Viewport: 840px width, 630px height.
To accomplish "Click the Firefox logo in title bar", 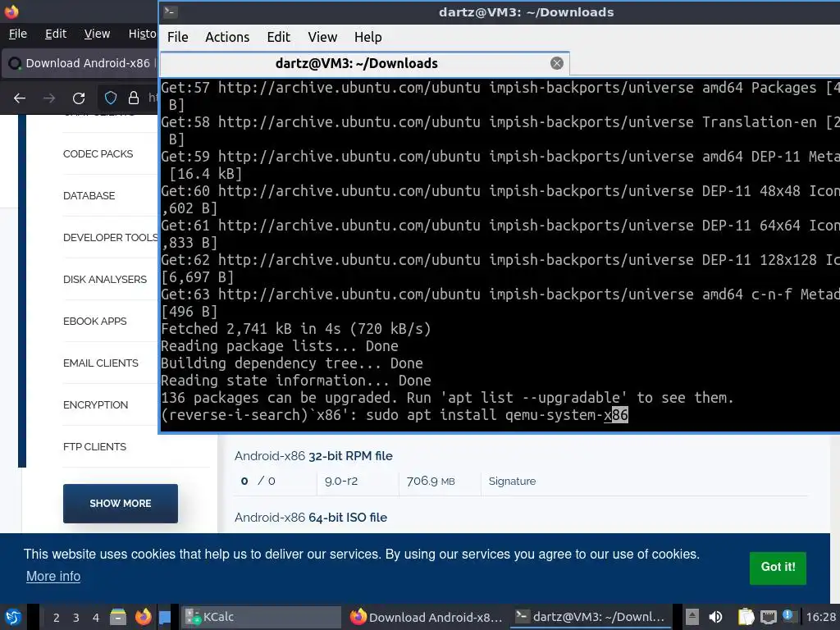I will 11,11.
